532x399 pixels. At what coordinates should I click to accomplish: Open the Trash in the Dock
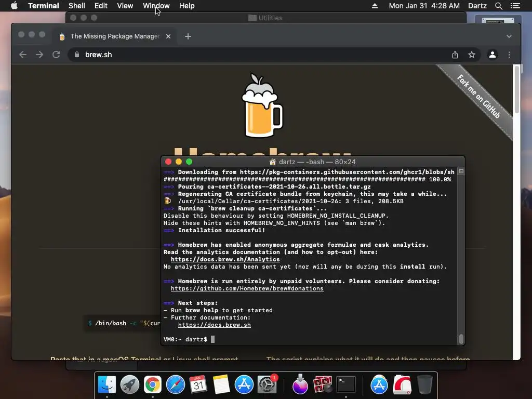click(425, 384)
